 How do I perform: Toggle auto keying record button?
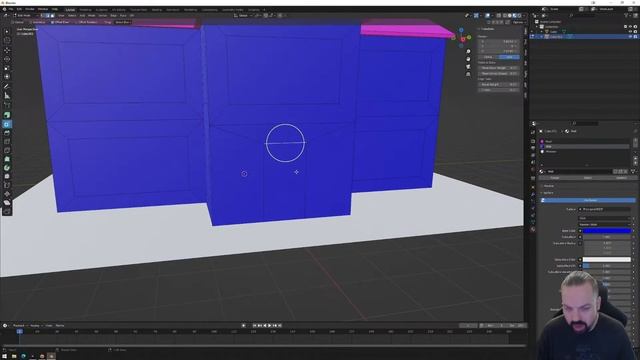[244, 325]
